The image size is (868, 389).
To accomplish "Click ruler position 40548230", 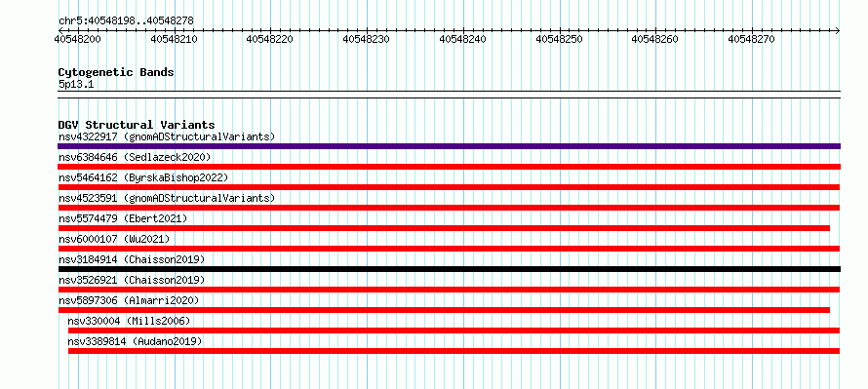I will tap(366, 39).
